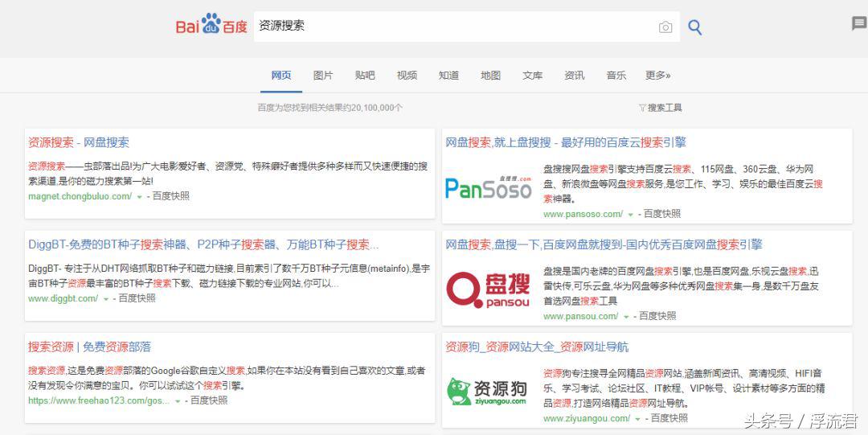Open the chat message icon at top right

coord(859,23)
